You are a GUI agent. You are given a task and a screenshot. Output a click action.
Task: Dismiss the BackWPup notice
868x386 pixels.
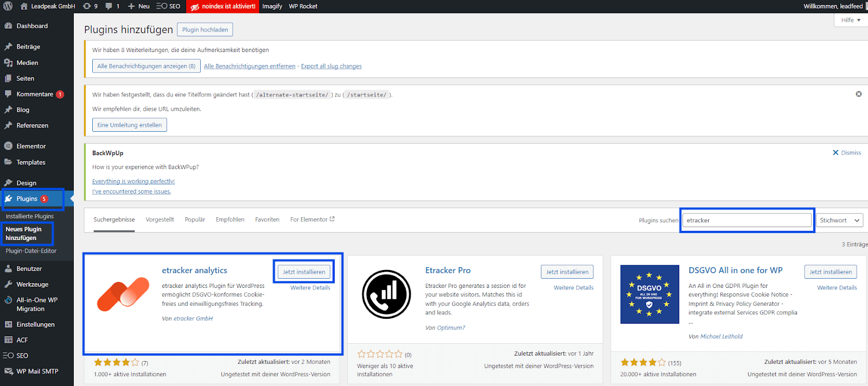click(x=847, y=153)
